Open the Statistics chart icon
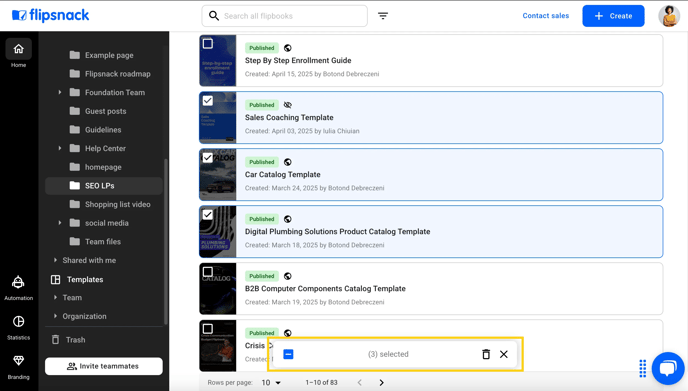Screen dimensions: 688x391 [18, 322]
